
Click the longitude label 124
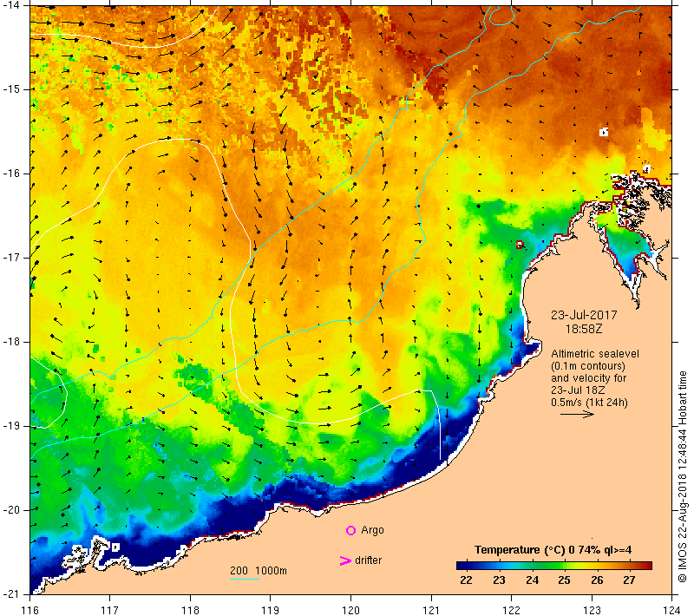pos(671,610)
